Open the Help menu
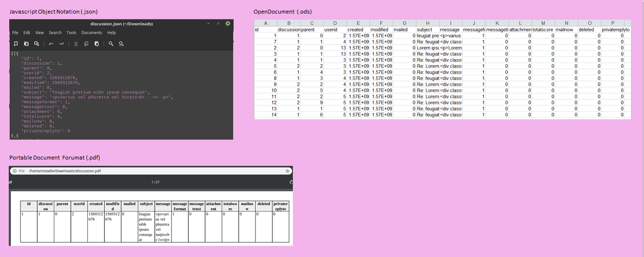 pos(111,32)
